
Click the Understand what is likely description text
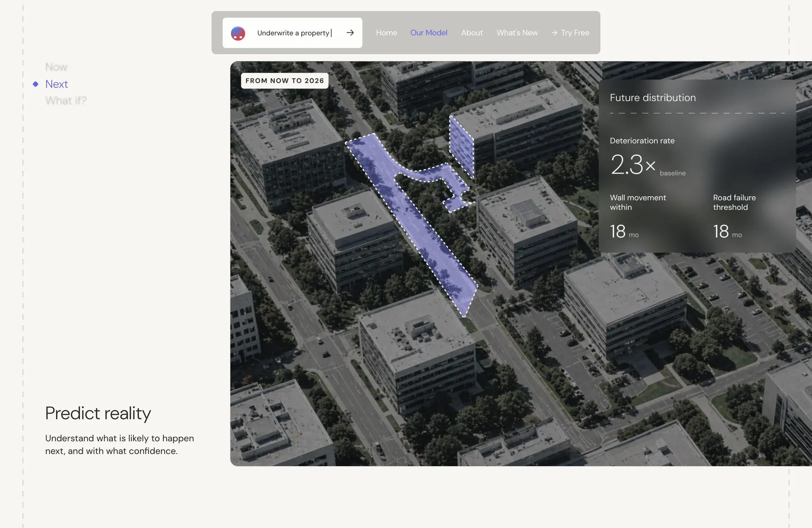tap(120, 445)
